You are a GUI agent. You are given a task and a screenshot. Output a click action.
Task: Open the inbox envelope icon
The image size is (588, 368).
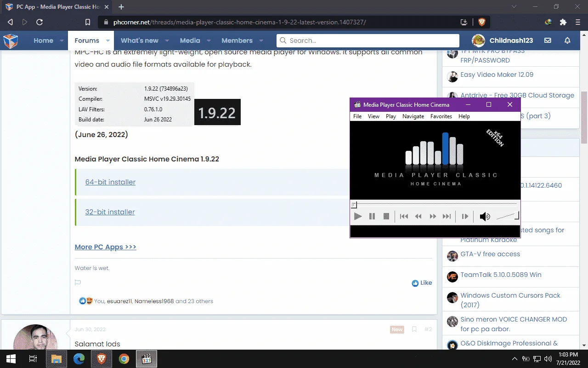tap(548, 40)
